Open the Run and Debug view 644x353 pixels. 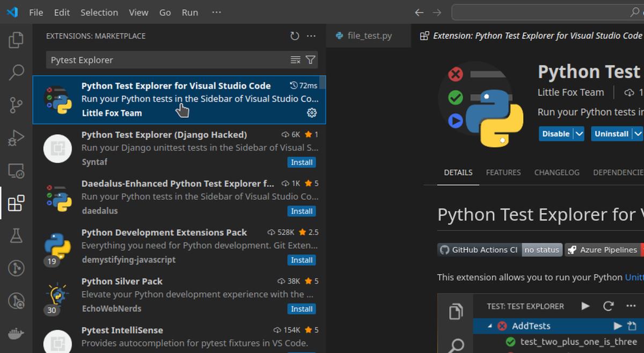click(x=16, y=138)
